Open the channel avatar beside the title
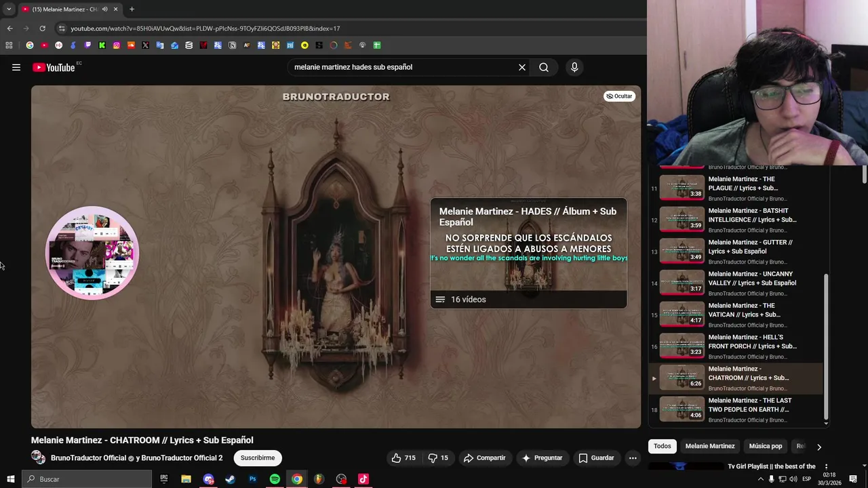 coord(38,457)
